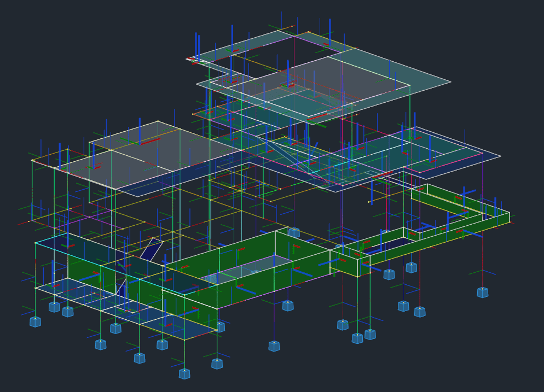Select the leftmost blue footing cube

pos(36,322)
